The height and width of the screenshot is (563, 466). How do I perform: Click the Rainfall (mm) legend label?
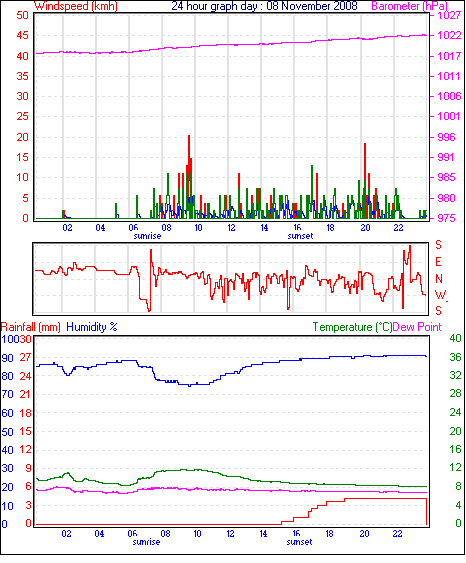pyautogui.click(x=31, y=327)
